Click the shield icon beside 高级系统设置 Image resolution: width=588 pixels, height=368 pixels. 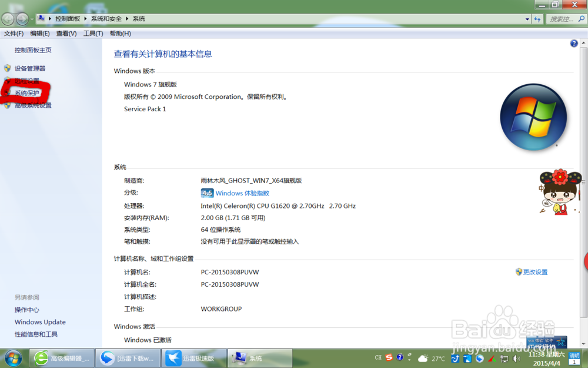7,105
